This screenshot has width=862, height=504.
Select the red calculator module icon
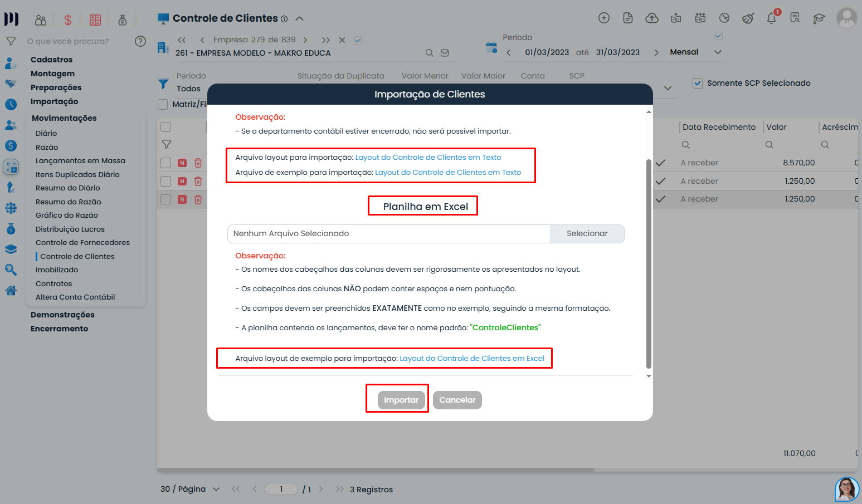coord(95,20)
